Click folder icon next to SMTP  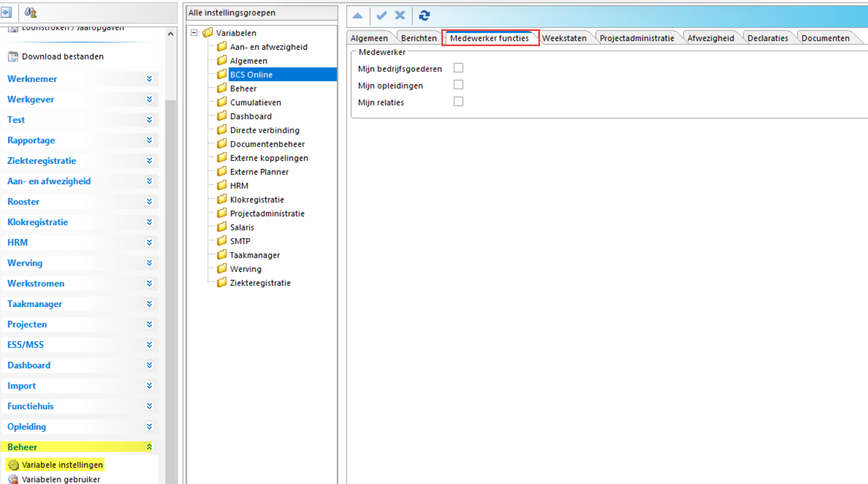pos(222,241)
